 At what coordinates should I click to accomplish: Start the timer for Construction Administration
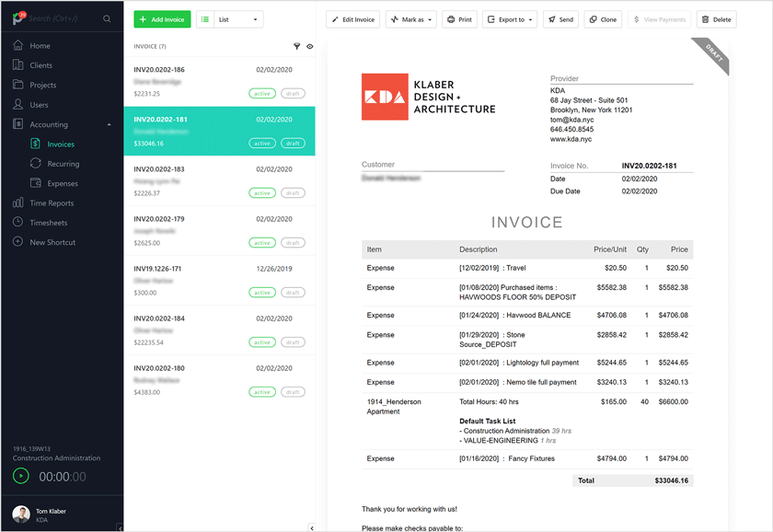coord(20,476)
